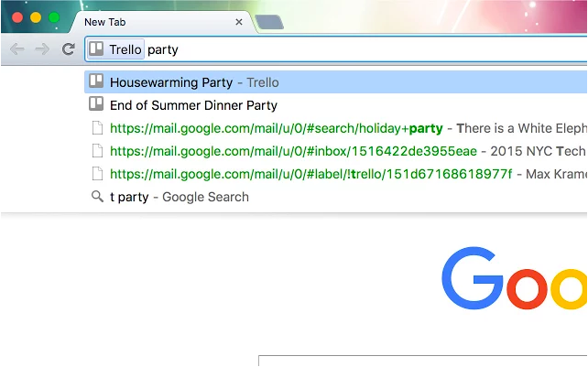The image size is (588, 367).
Task: Open a new tab with the blank tab button
Action: (x=269, y=22)
